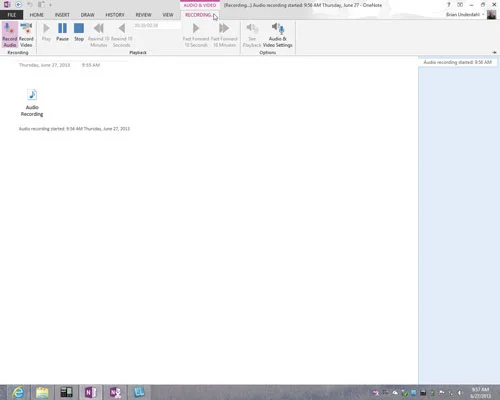
Task: Open the Brian Underdahl account dropdown
Action: 465,15
